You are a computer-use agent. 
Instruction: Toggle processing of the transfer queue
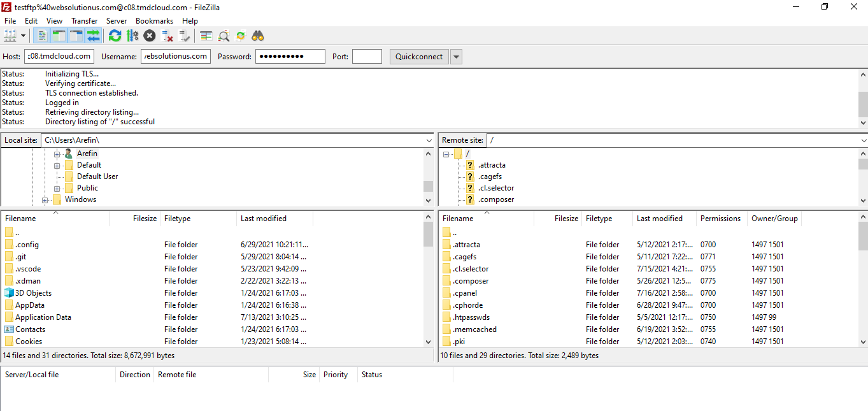click(132, 36)
